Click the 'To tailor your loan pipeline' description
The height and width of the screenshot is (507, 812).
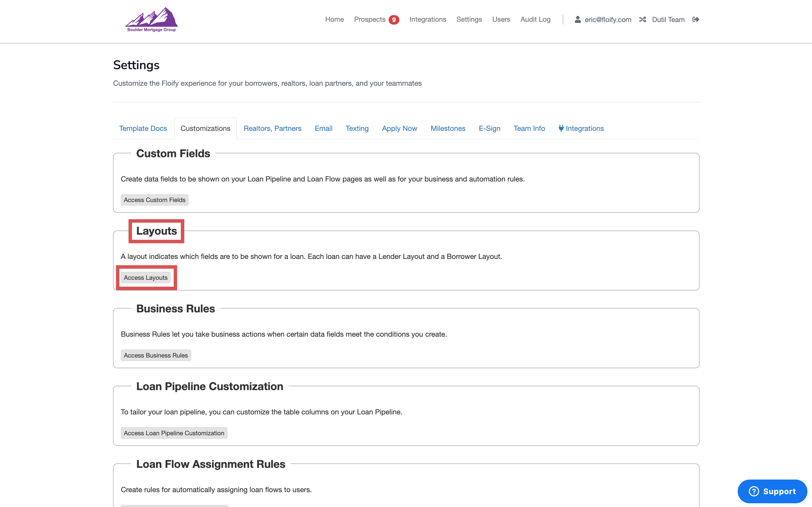coord(261,412)
